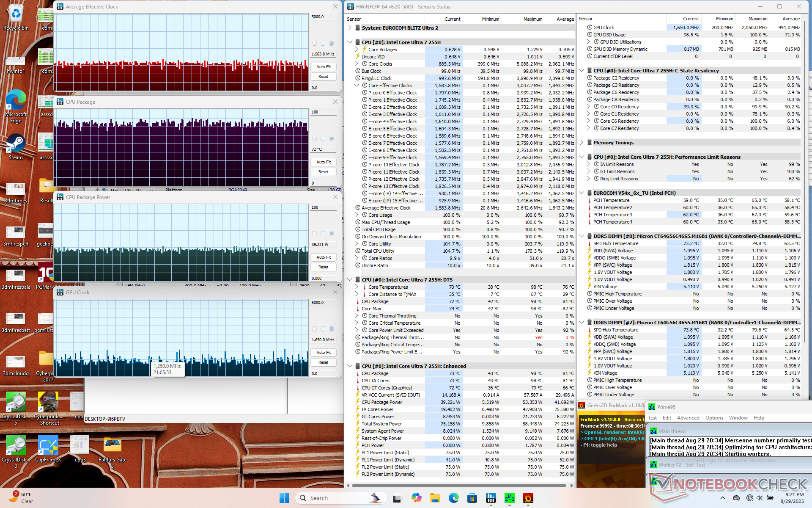Open File Explorer from the taskbar

click(435, 498)
